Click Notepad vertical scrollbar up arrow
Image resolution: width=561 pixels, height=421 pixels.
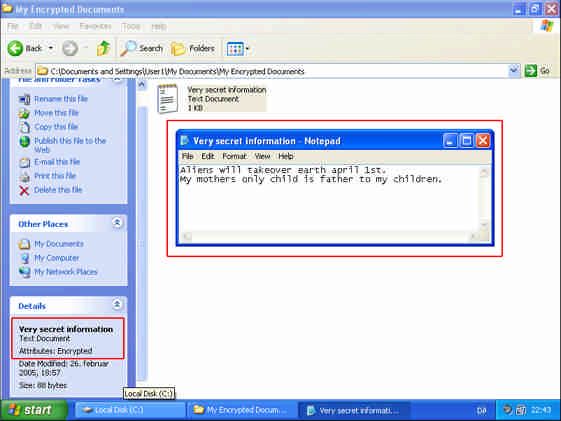pos(484,173)
